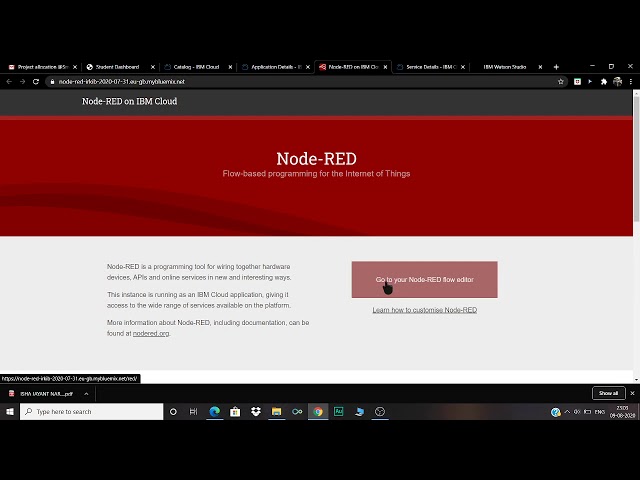The height and width of the screenshot is (480, 640).
Task: Click the address bar URL field
Action: 306,82
